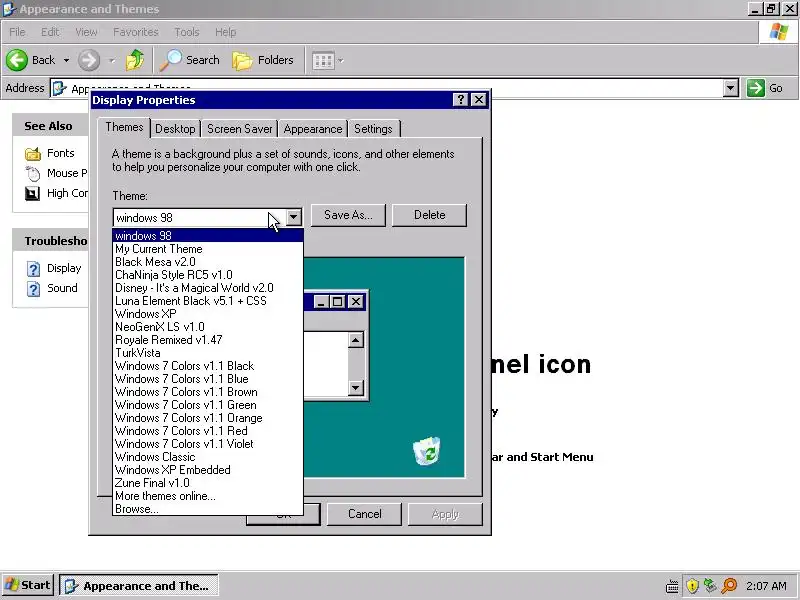Image resolution: width=800 pixels, height=600 pixels.
Task: Select 'Windows XP Embedded' theme
Action: [208, 470]
